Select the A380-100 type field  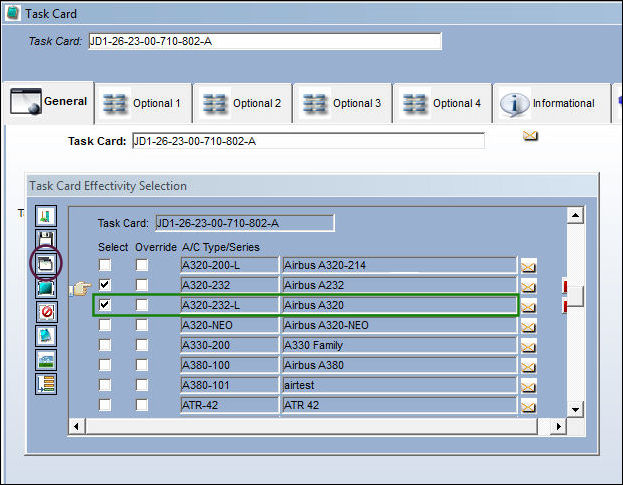click(230, 365)
